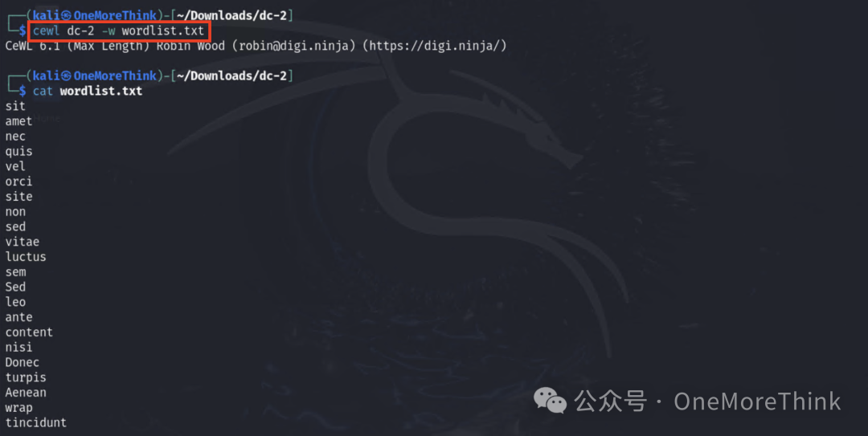Click the word 'content' in output

[x=30, y=332]
